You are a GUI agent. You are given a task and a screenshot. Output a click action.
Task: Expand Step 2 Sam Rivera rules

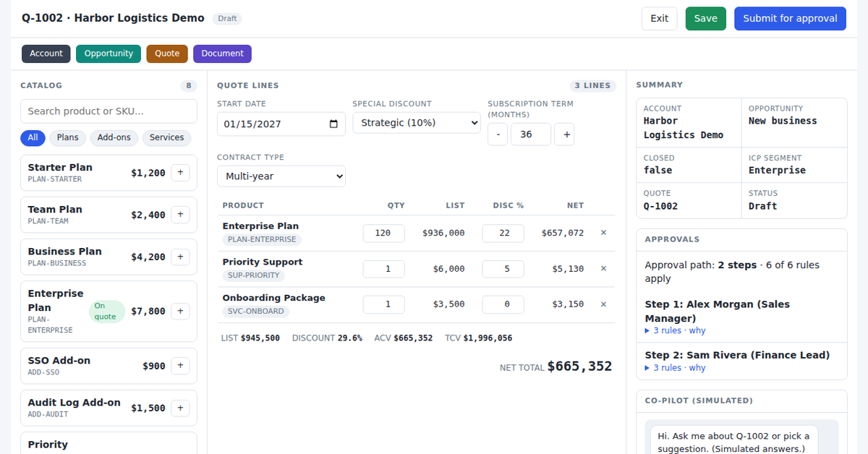[x=675, y=368]
